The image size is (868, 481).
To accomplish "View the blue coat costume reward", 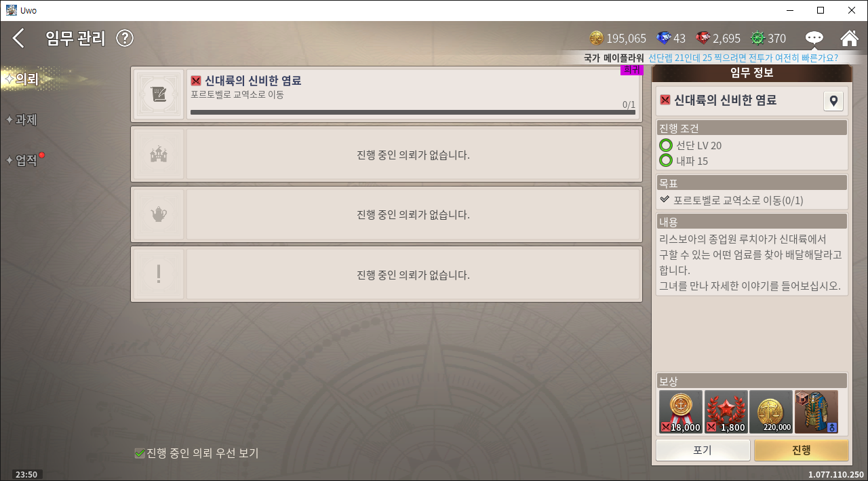I will [x=816, y=412].
